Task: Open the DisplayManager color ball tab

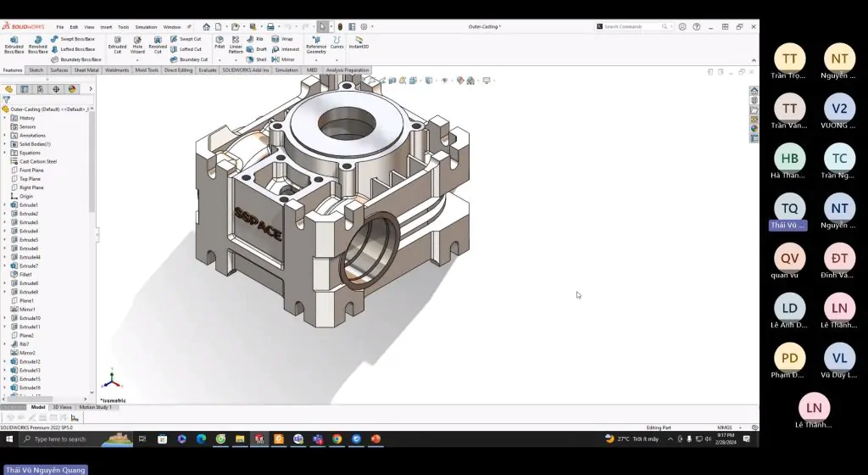Action: pos(72,89)
